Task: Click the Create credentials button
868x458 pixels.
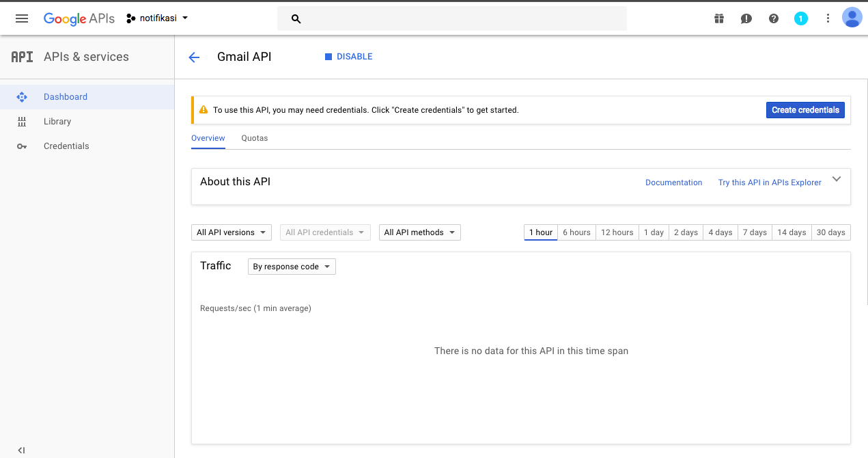Action: click(805, 110)
